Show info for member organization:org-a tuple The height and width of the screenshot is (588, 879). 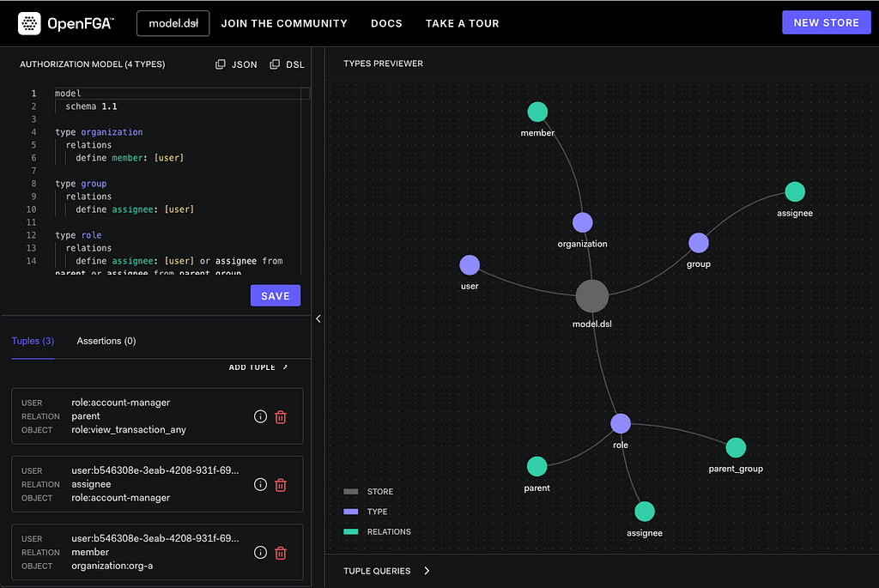pos(260,552)
